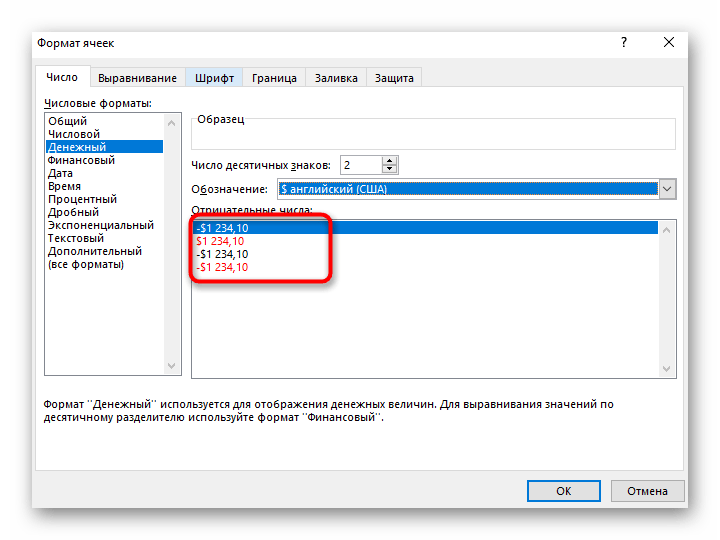The width and height of the screenshot is (720, 540).
Task: Switch to the Число tab
Action: 62,77
